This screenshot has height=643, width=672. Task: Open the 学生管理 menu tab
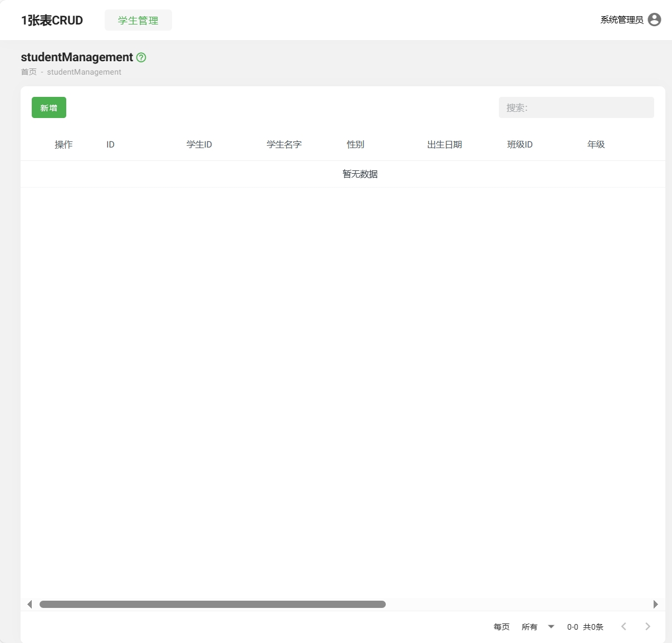pos(138,20)
